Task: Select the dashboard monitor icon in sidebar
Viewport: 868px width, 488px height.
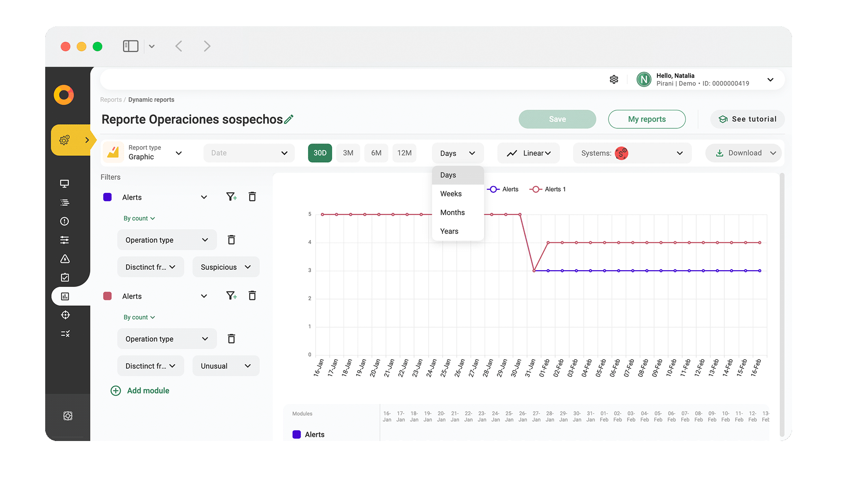Action: tap(65, 183)
